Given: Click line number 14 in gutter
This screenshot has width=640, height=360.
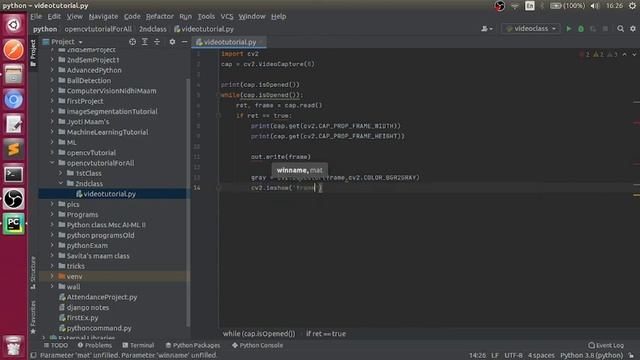Looking at the screenshot, I should pos(197,188).
